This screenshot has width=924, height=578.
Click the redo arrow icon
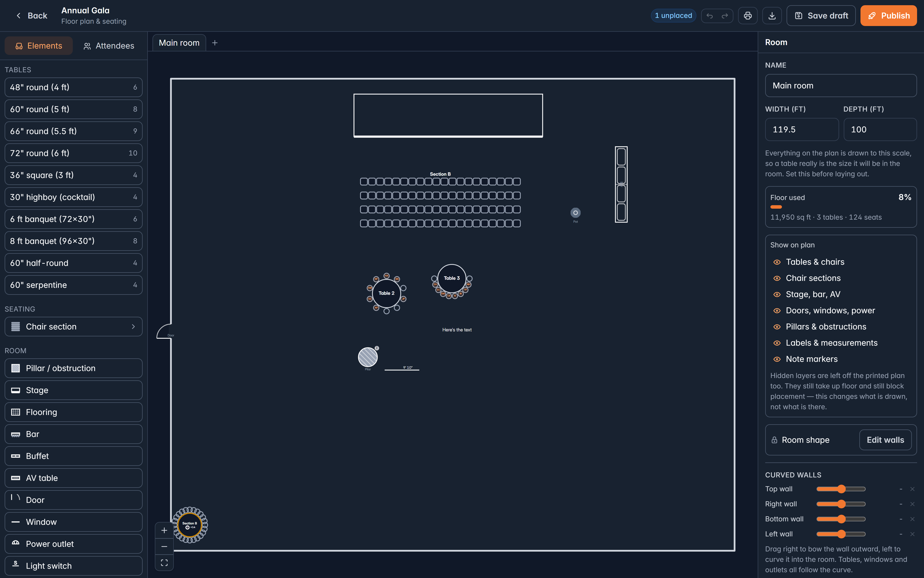[725, 16]
